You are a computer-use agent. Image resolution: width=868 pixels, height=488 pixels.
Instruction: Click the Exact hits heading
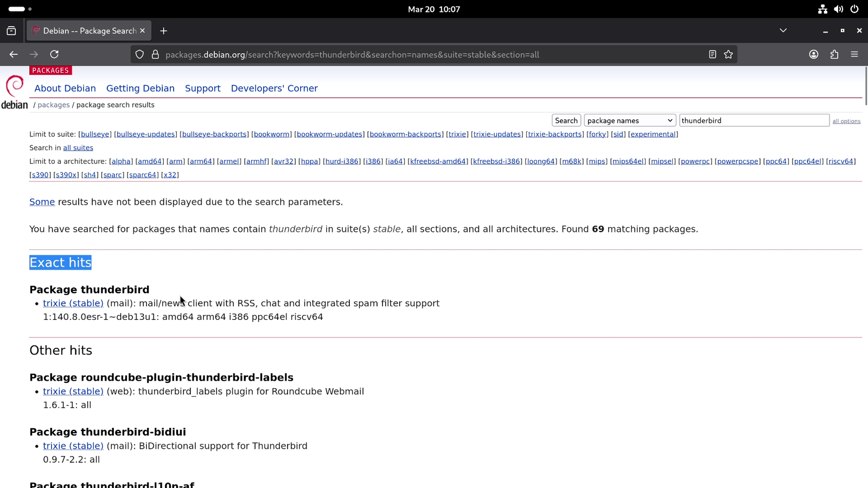point(60,262)
